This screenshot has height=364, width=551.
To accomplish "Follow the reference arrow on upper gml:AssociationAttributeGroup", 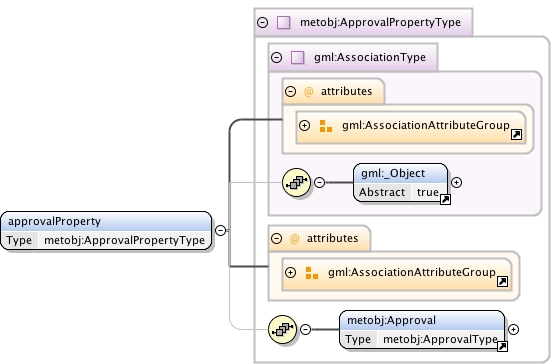I will (516, 134).
